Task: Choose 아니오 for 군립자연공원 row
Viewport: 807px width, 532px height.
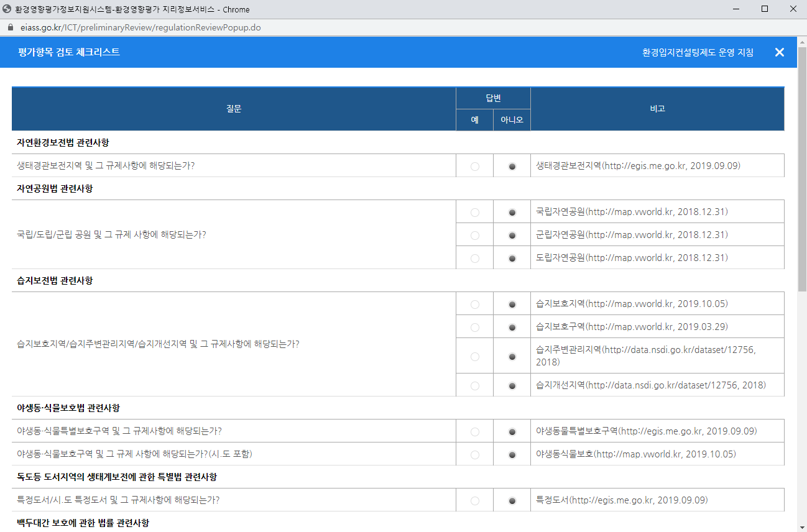Action: (512, 236)
